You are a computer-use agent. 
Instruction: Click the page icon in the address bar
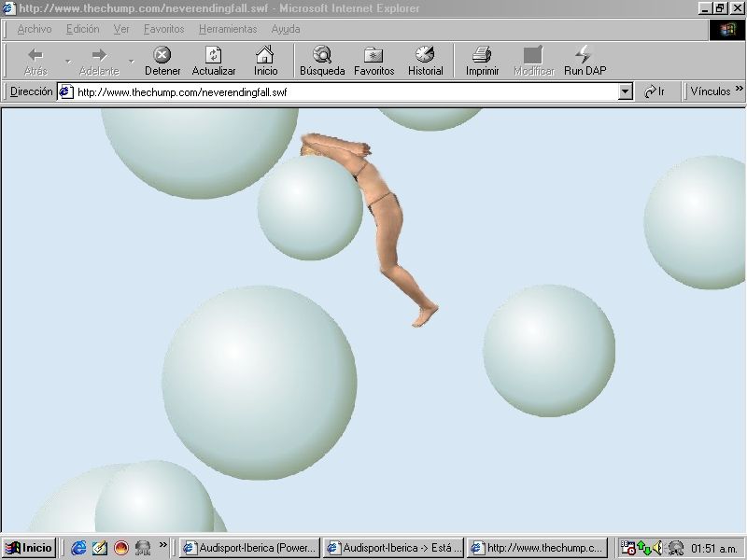point(66,91)
